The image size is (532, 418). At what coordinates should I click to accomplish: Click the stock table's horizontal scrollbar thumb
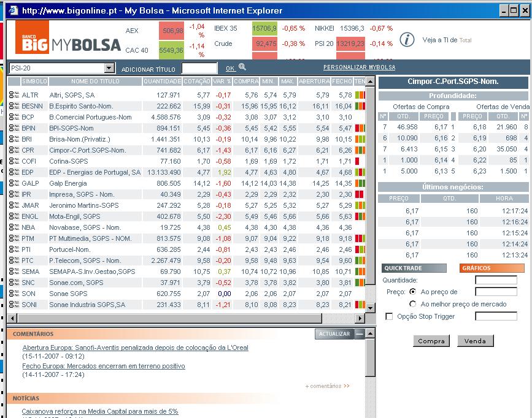point(169,318)
